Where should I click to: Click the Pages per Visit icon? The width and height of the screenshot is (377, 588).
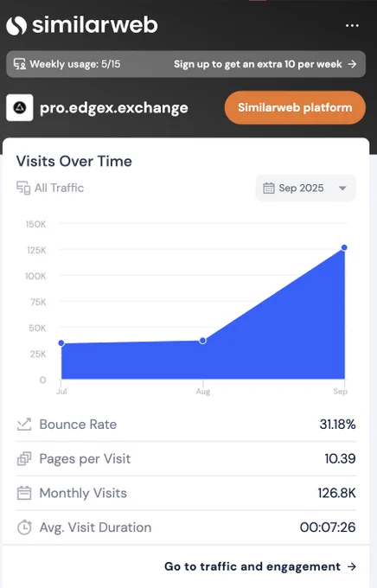(24, 458)
